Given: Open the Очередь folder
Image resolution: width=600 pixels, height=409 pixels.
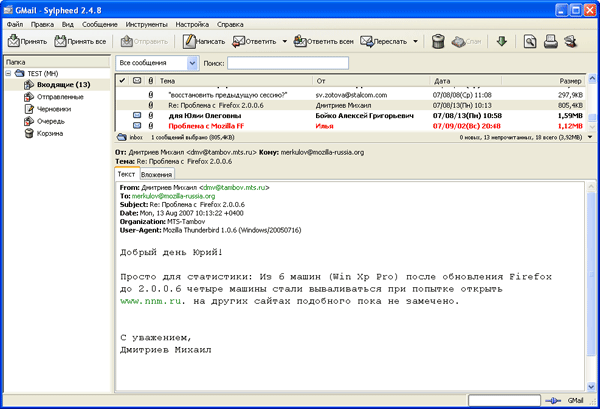Looking at the screenshot, I should [x=51, y=121].
